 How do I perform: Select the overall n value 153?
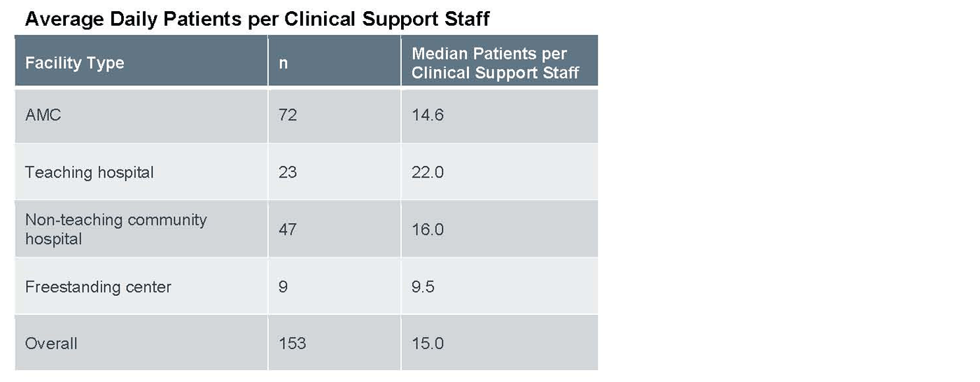tap(292, 344)
